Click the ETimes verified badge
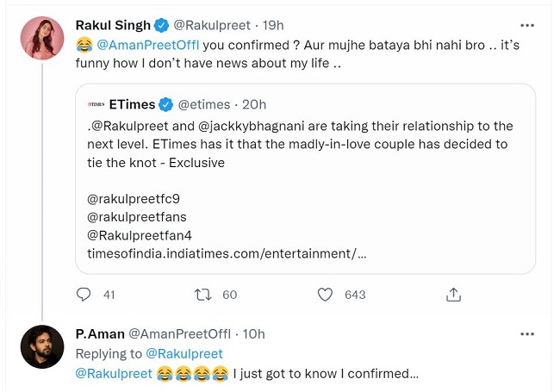Viewport: 560px width, 392px height. click(x=166, y=104)
